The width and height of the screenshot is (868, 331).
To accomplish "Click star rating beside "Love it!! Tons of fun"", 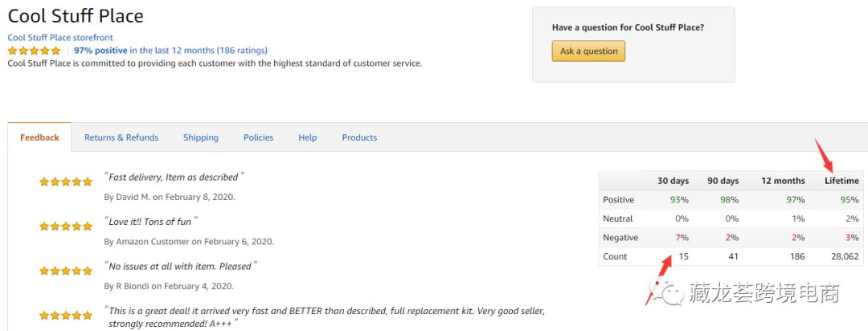I will tap(66, 227).
